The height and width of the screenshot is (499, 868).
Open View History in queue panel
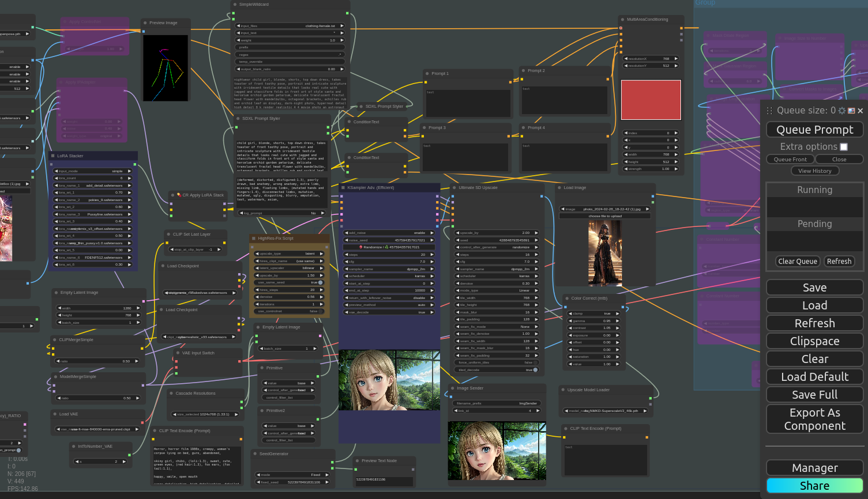(814, 171)
